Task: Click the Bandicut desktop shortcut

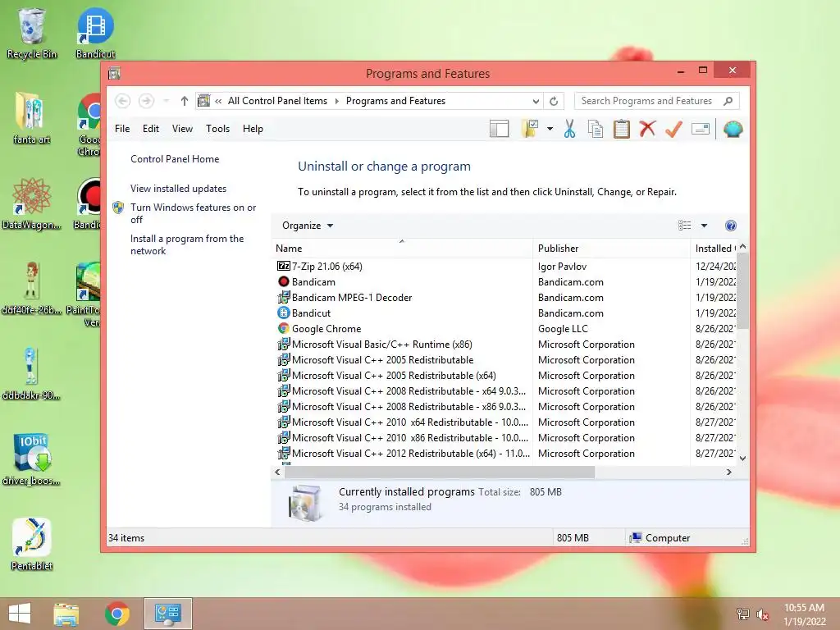Action: click(95, 33)
